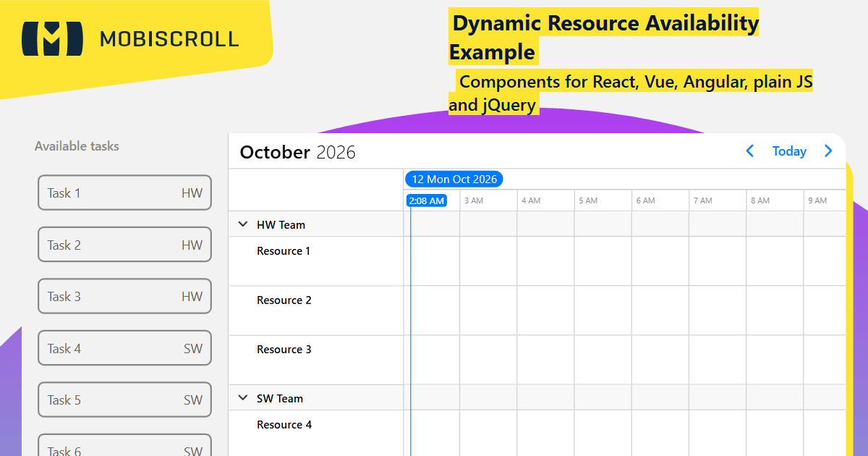
Task: Select the Task 3 HW card
Action: 124,296
